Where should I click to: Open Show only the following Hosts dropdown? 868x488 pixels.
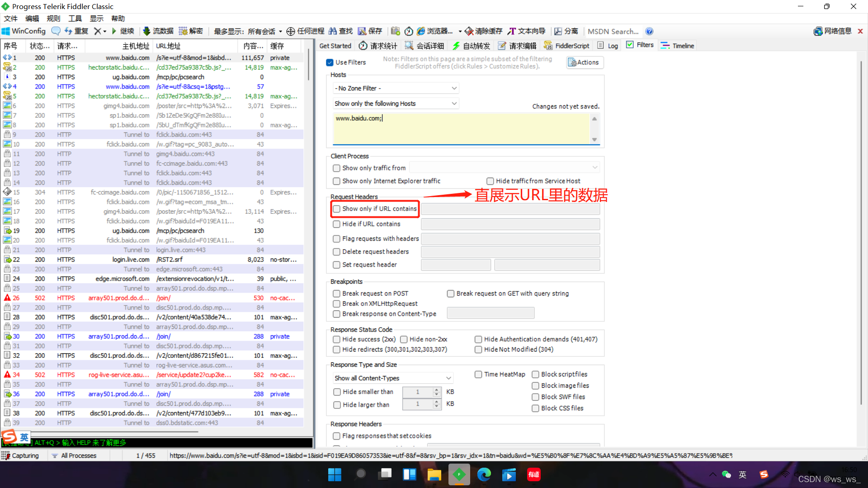396,103
